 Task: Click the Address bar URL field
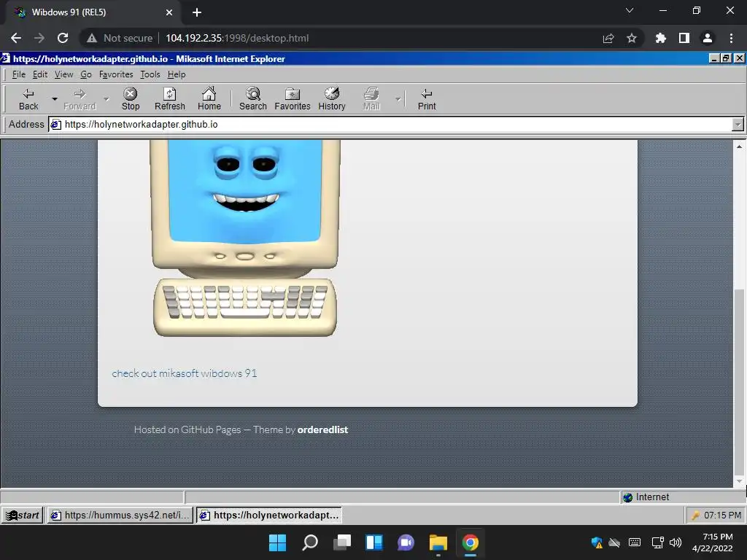pyautogui.click(x=390, y=124)
